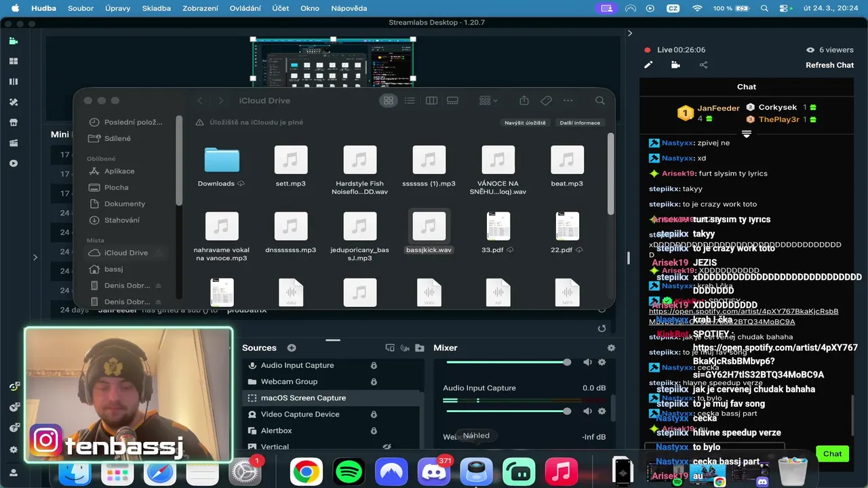This screenshot has height=488, width=868.
Task: Click the Finder share toolbar icon
Action: (524, 100)
